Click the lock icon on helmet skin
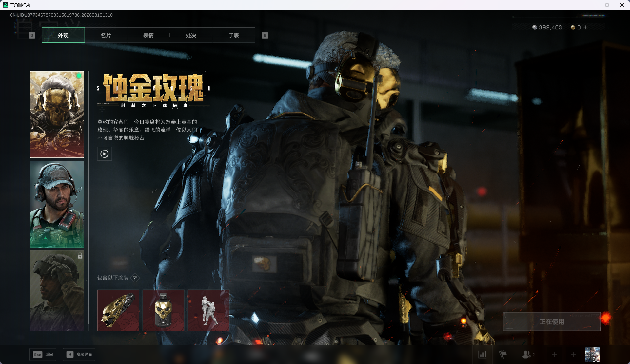This screenshot has width=630, height=364. coord(80,256)
